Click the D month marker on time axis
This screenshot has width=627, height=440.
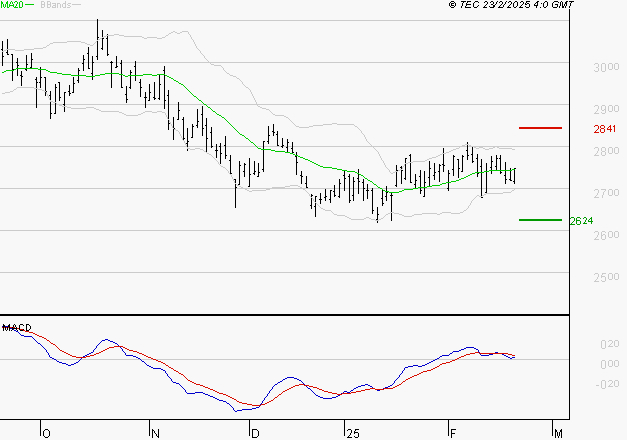pos(255,434)
